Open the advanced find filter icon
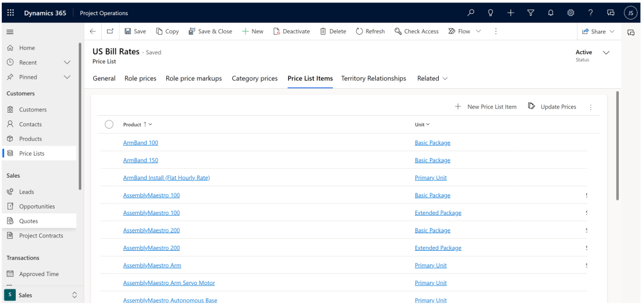The image size is (644, 305). click(531, 13)
